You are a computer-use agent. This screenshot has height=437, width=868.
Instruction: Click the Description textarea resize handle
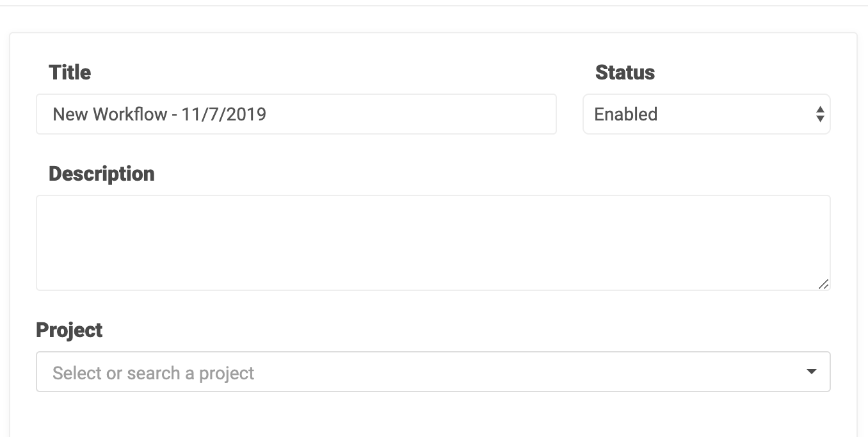pyautogui.click(x=823, y=284)
